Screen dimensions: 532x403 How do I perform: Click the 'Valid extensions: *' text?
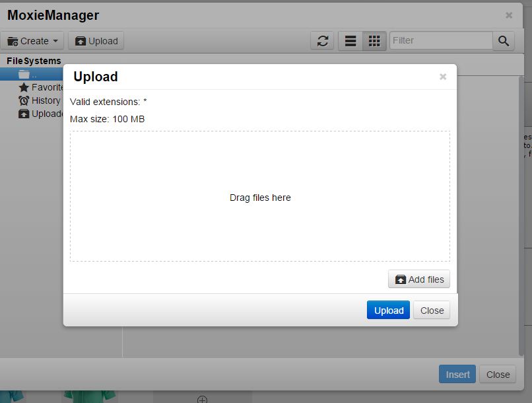click(108, 102)
